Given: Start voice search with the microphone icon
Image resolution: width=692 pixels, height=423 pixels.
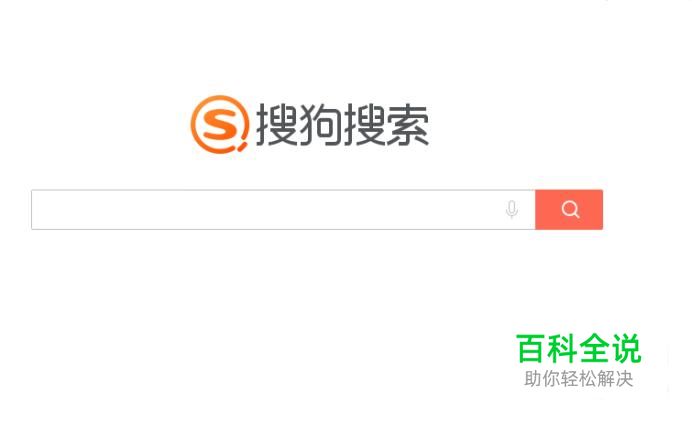Looking at the screenshot, I should (x=511, y=209).
